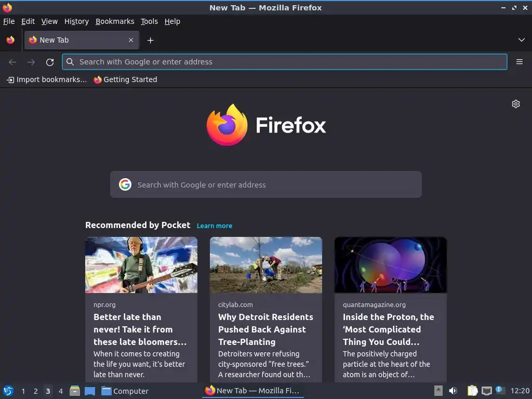Click the Recommended by Pocket heading
Screen dimensions: 532x399
pos(138,225)
